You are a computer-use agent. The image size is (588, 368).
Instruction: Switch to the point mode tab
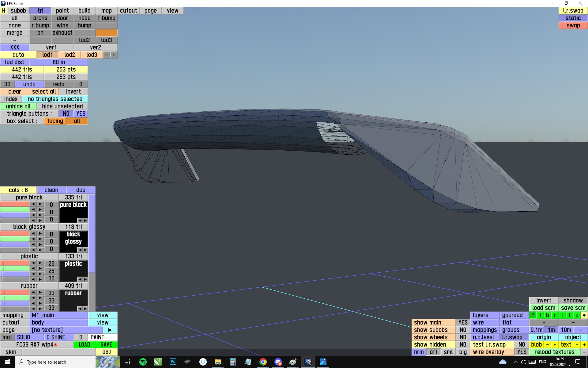point(62,11)
